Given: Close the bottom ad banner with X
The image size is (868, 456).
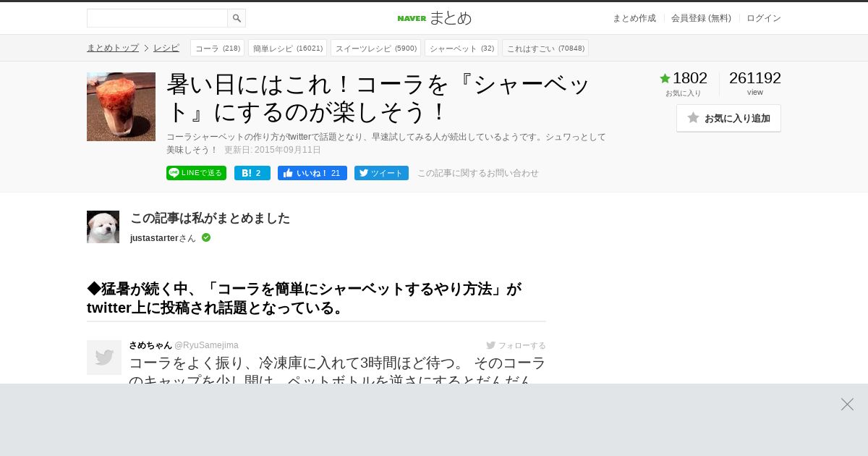Looking at the screenshot, I should coord(847,404).
